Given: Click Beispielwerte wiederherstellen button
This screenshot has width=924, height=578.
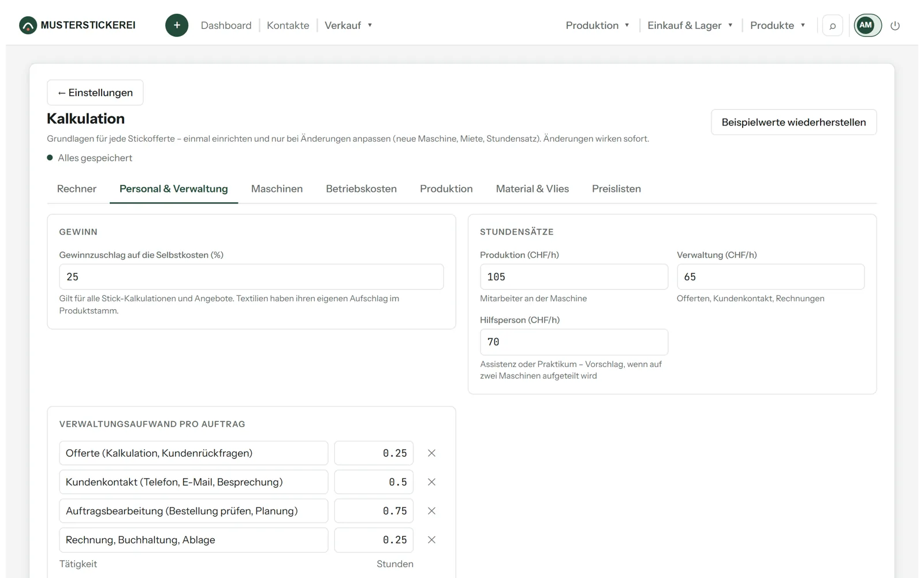Looking at the screenshot, I should coord(793,122).
